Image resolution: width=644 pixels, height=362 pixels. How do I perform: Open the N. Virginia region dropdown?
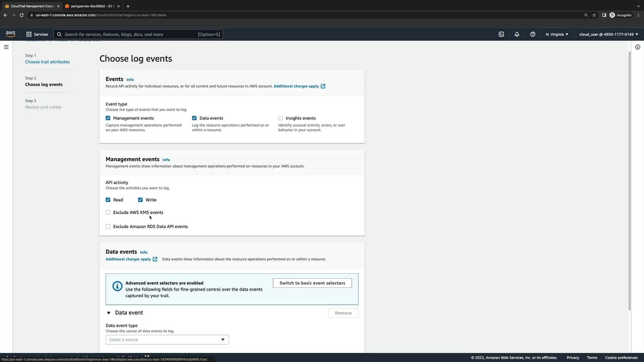[x=557, y=34]
